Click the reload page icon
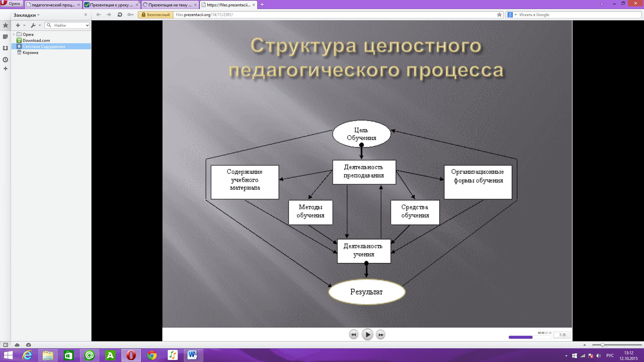The image size is (644, 362). pos(120,15)
